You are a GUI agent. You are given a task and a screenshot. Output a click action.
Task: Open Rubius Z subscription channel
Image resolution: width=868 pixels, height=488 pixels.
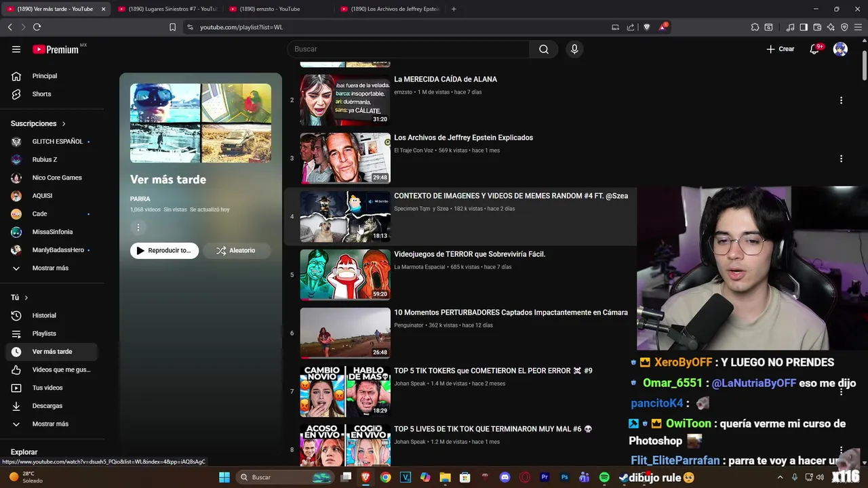pyautogui.click(x=52, y=159)
